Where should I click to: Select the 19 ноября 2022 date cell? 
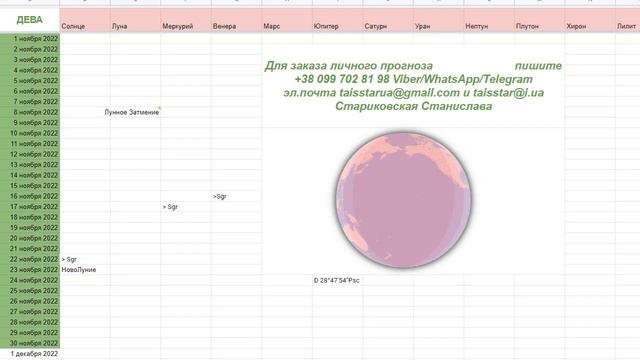pyautogui.click(x=30, y=228)
